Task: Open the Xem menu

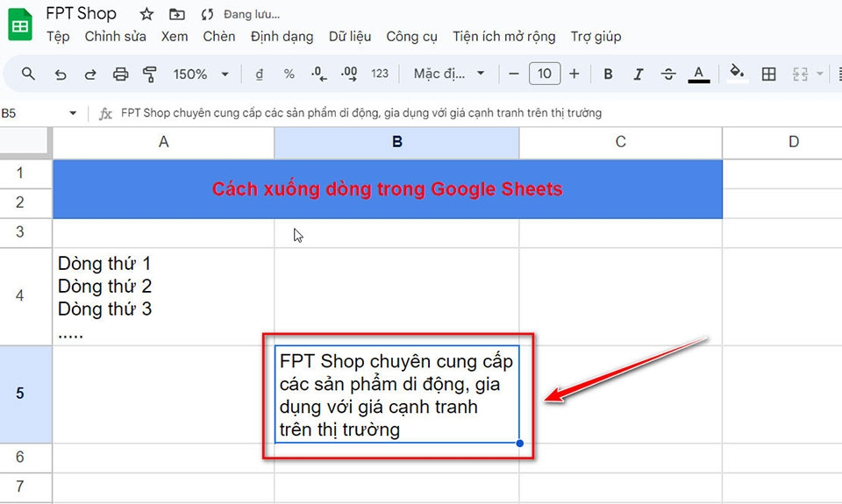Action: pyautogui.click(x=175, y=37)
